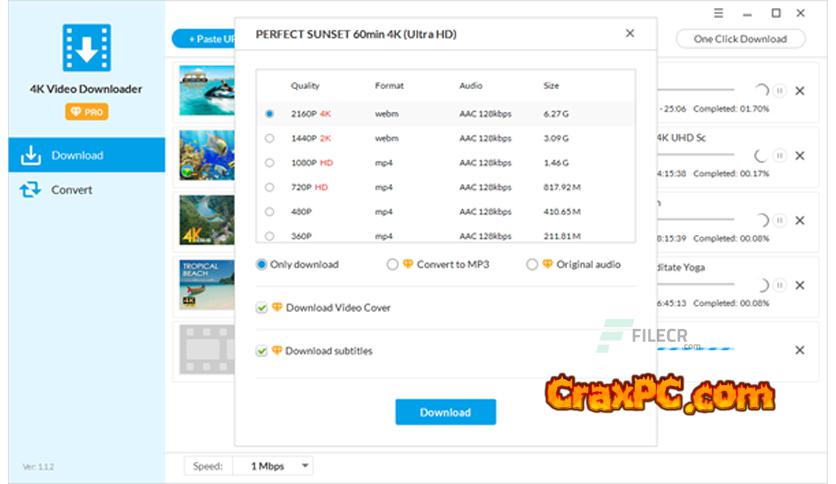Viewport: 836px width, 484px height.
Task: Open the hamburger menu in title bar
Action: [x=719, y=13]
